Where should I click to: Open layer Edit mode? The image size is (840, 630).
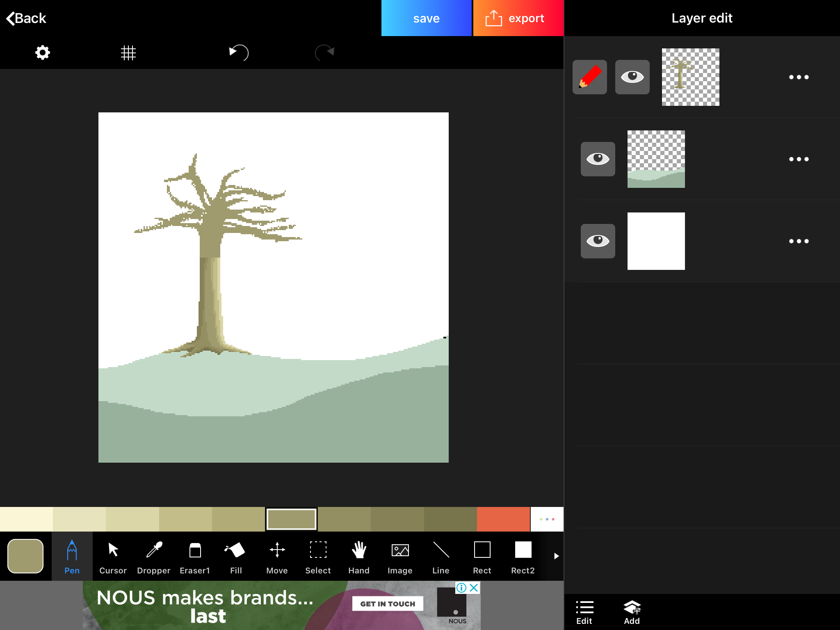584,612
